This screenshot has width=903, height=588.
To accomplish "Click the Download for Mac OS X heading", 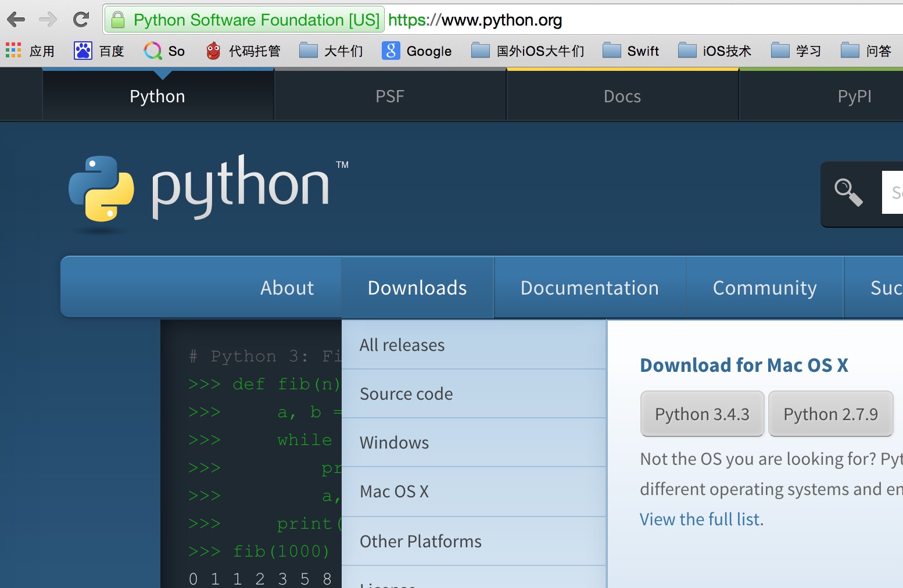I will 744,365.
